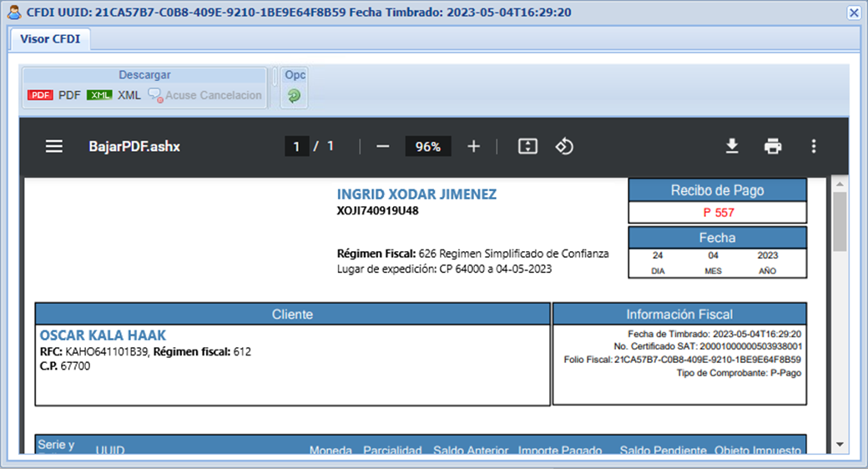Zoom out with the minus button
This screenshot has height=469, width=868.
[x=383, y=146]
